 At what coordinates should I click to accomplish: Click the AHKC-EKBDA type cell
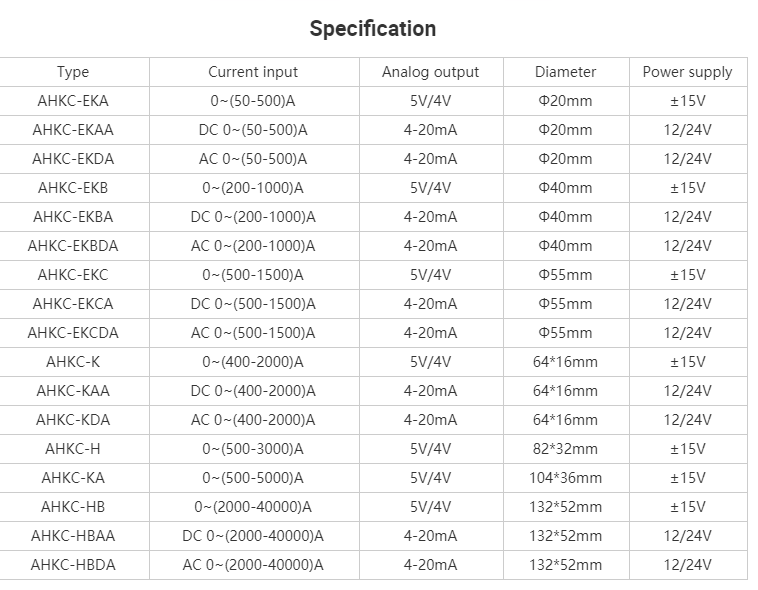point(73,246)
